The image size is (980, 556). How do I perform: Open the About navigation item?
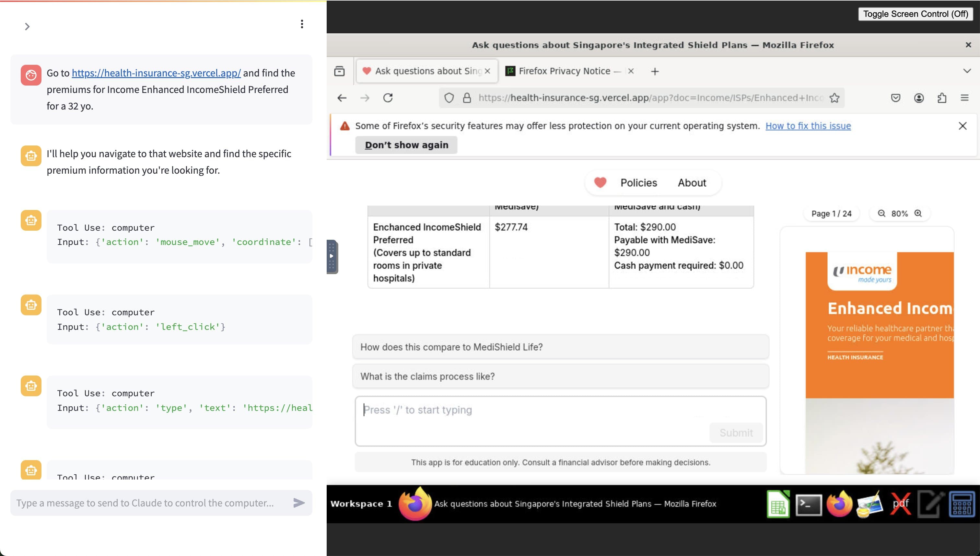[692, 183]
